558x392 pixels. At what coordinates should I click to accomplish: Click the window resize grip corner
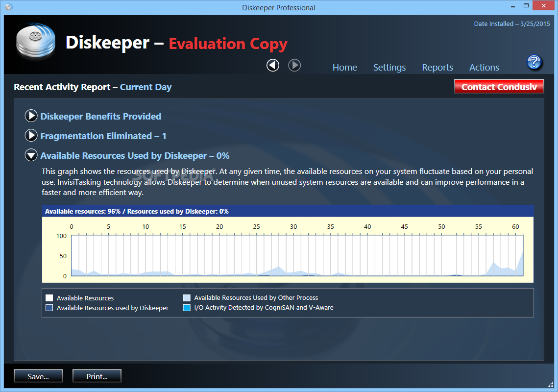[550, 384]
